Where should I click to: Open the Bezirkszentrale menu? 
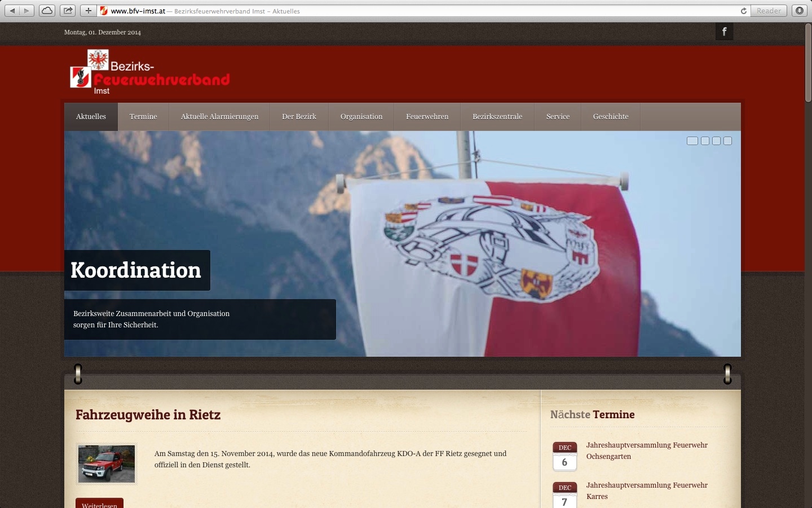[x=497, y=117]
